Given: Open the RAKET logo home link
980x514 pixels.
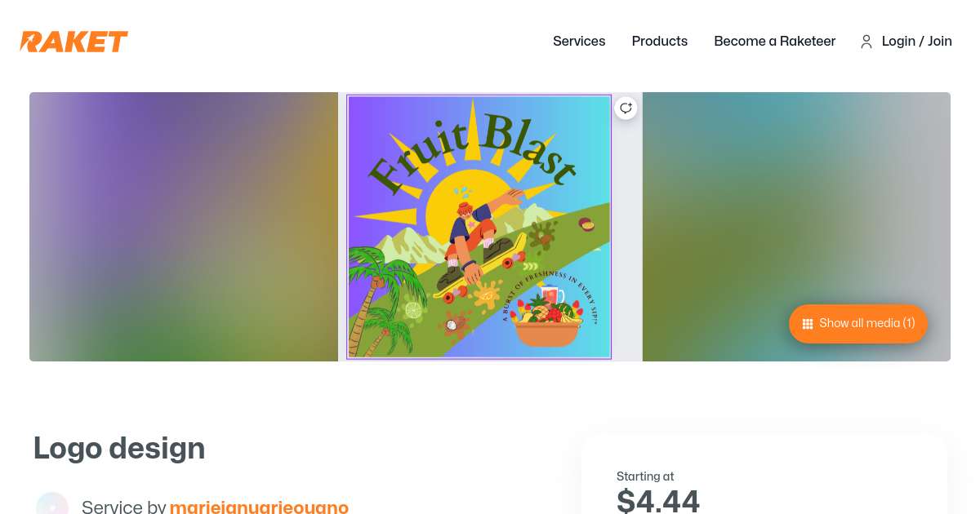Looking at the screenshot, I should tap(73, 42).
